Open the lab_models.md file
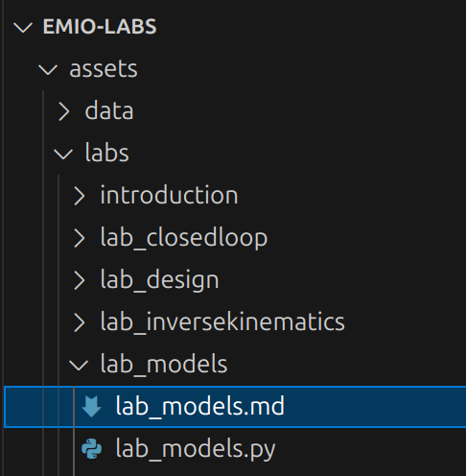 (x=235, y=407)
